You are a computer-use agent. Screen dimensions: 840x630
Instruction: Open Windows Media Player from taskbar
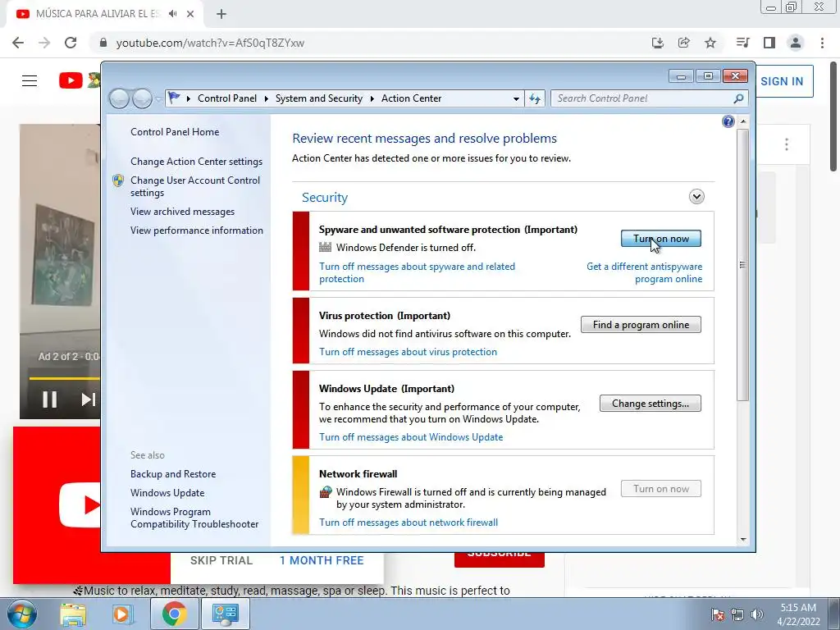121,614
